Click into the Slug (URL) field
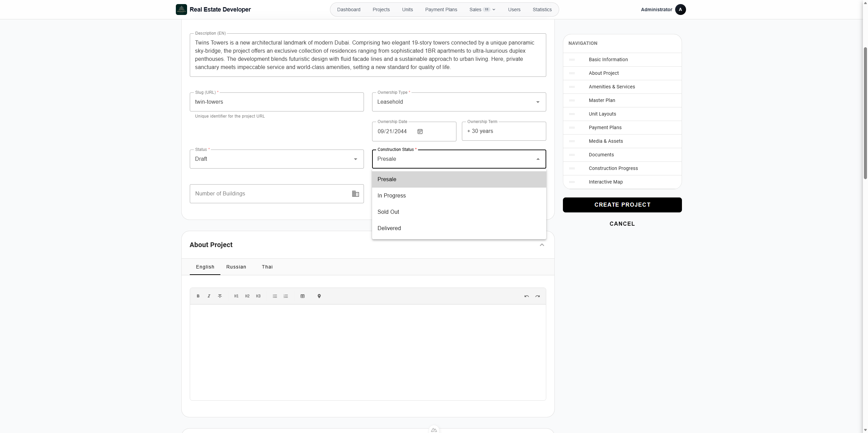The image size is (868, 433). [277, 102]
